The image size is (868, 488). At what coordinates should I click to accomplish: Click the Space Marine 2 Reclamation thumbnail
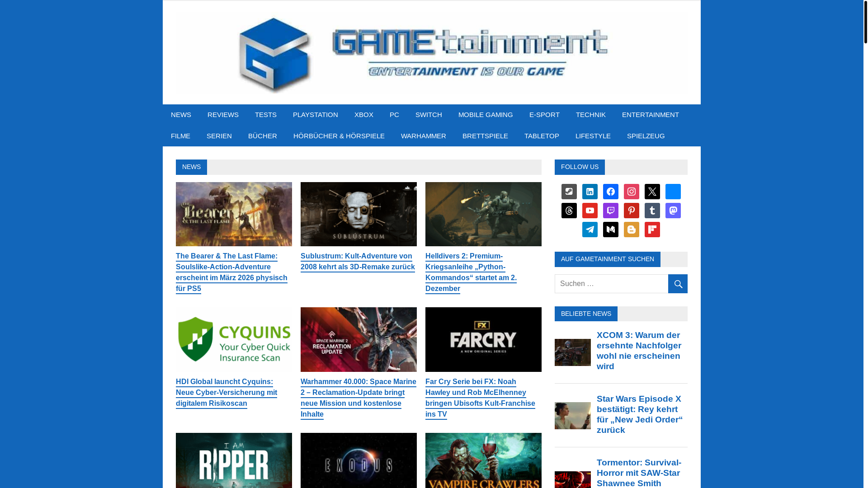tap(359, 339)
